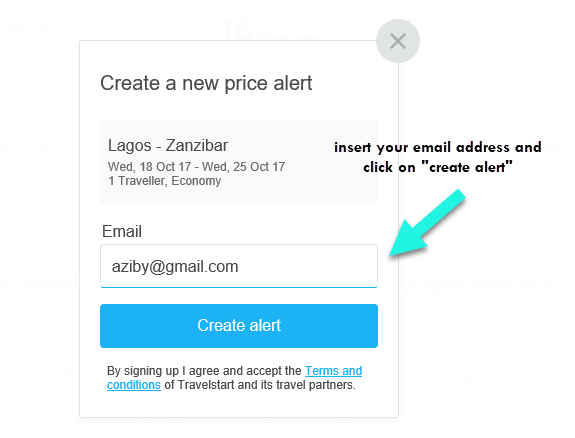Select the faded Zanzibar destination field
The image size is (575, 438).
point(24,30)
